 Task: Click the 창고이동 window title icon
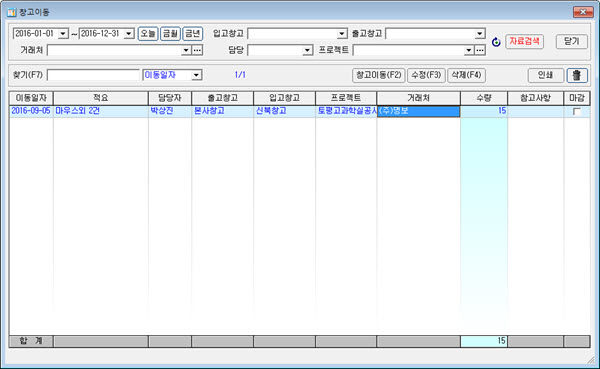(11, 12)
